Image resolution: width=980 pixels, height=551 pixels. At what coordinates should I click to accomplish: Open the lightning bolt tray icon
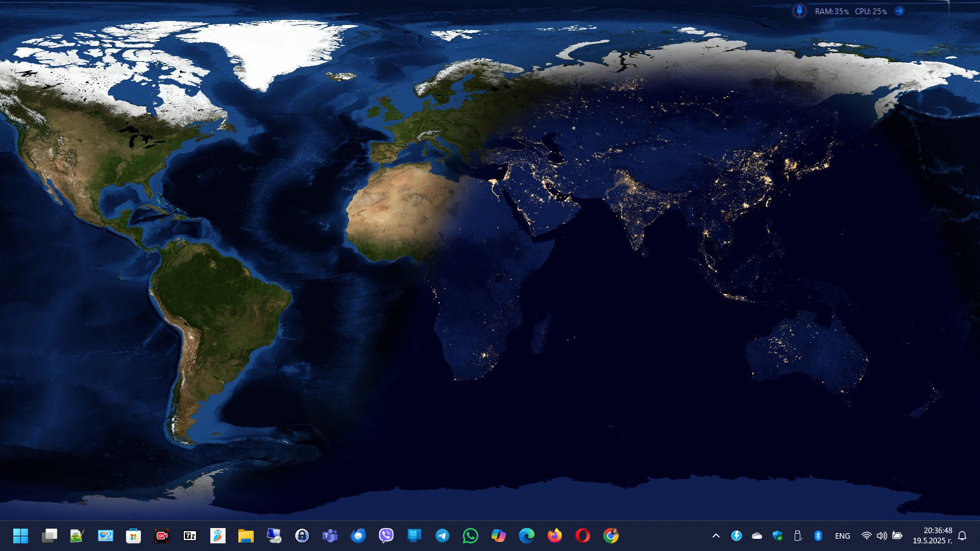pyautogui.click(x=737, y=536)
